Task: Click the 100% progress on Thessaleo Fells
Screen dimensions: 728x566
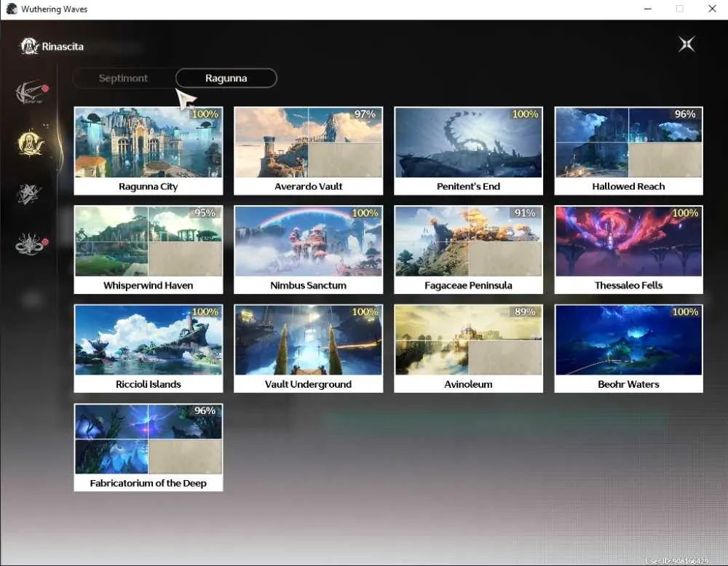Action: click(685, 213)
